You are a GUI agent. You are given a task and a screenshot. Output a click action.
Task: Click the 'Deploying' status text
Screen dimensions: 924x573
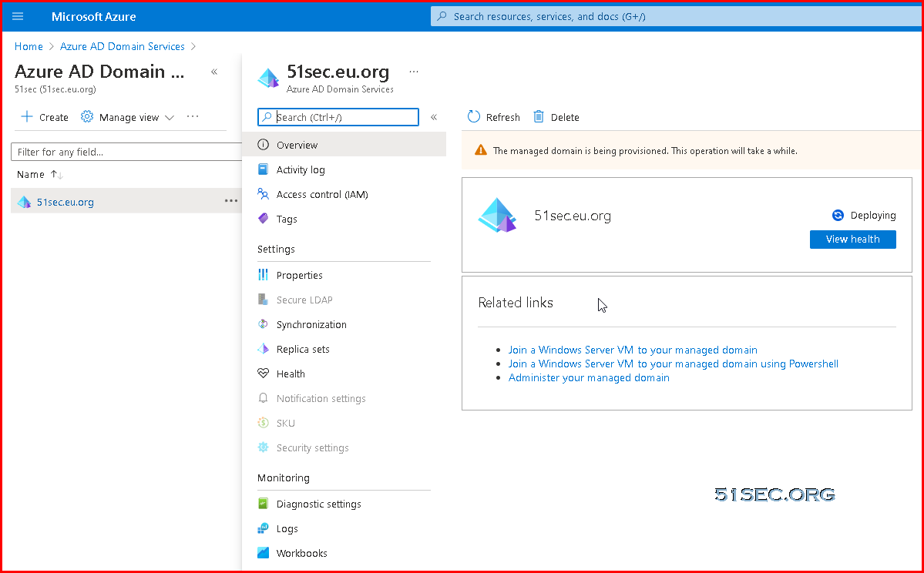pos(873,216)
